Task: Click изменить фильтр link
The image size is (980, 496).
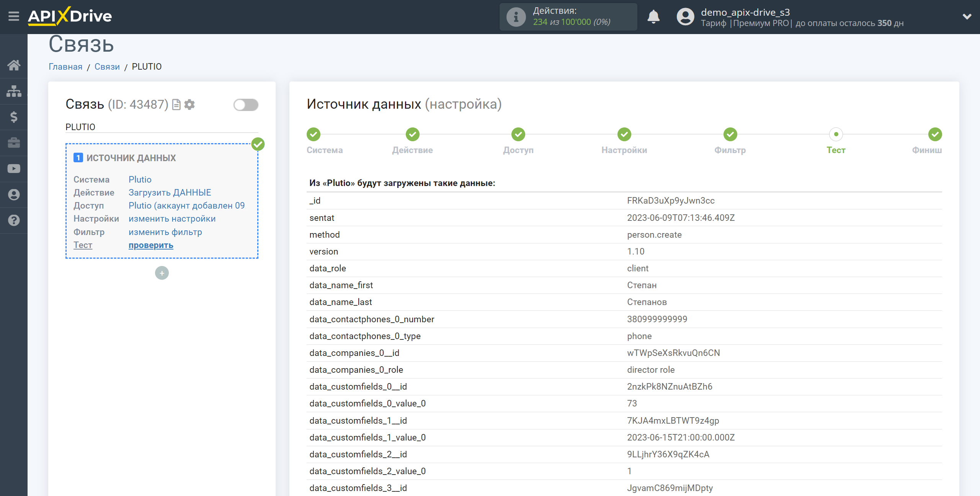Action: click(165, 232)
